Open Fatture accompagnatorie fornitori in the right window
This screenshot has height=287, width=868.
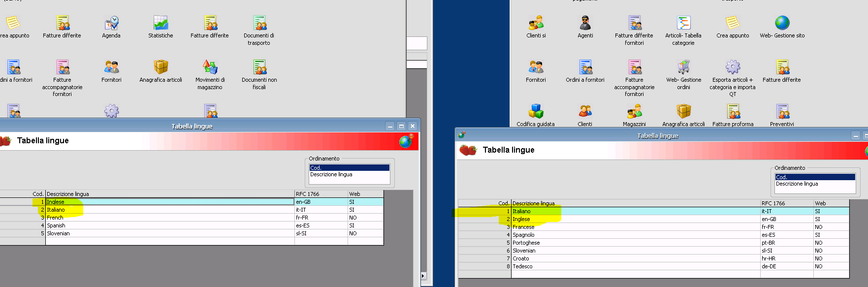coord(634,67)
